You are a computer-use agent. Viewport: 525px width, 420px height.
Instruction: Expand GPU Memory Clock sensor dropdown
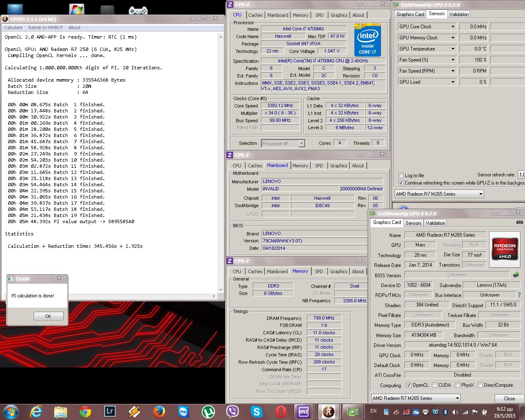pyautogui.click(x=453, y=38)
